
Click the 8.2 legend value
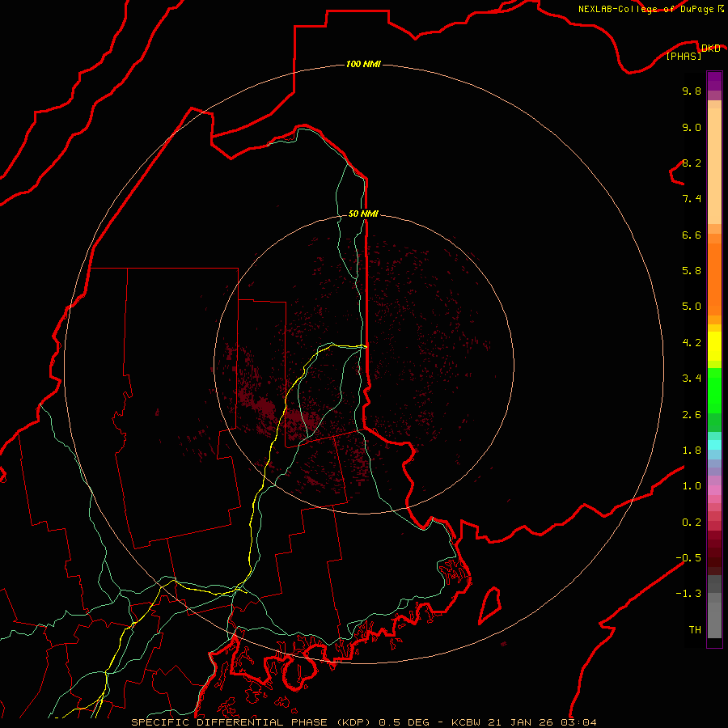point(692,163)
